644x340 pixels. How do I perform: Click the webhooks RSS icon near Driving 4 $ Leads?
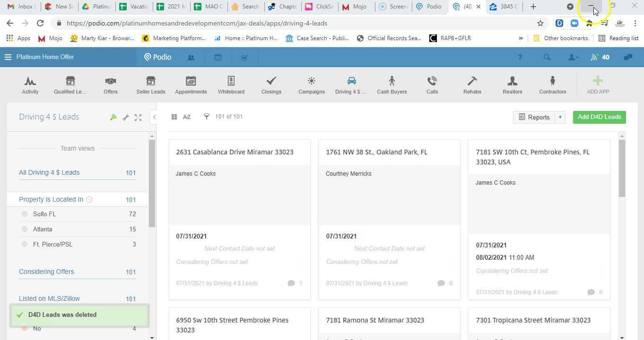tap(113, 117)
